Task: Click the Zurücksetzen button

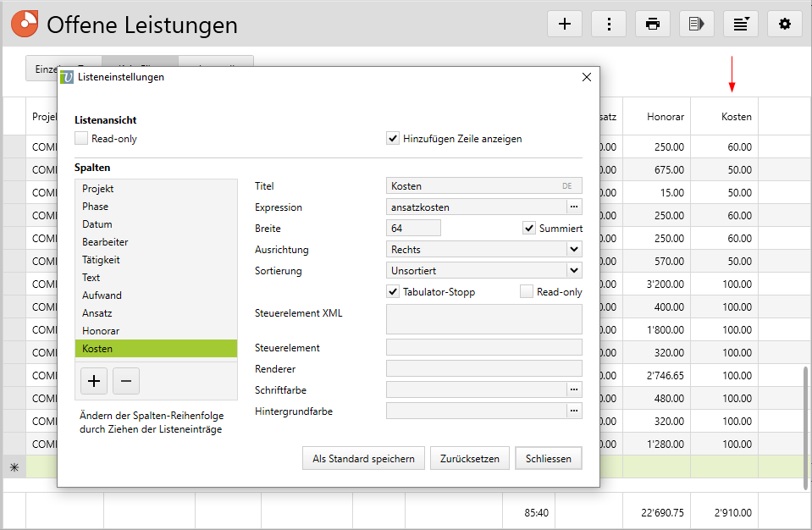Action: click(469, 458)
